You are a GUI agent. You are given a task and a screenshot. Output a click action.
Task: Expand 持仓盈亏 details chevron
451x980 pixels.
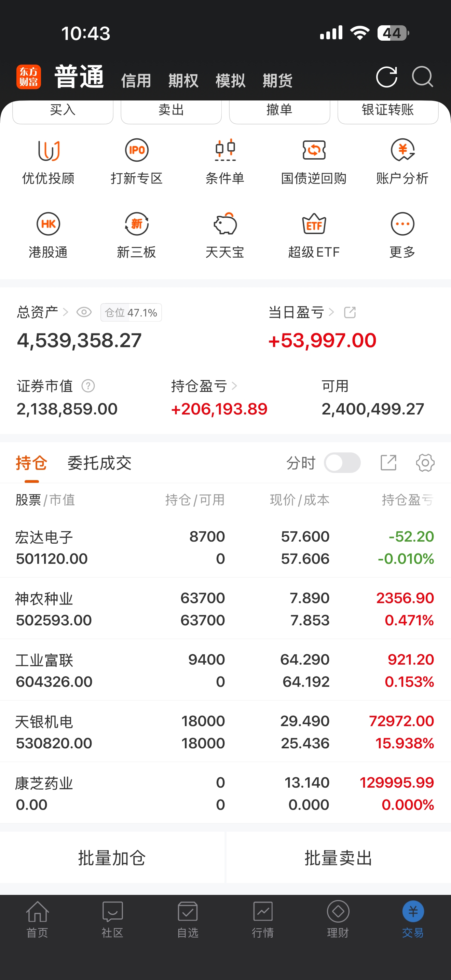pos(234,386)
